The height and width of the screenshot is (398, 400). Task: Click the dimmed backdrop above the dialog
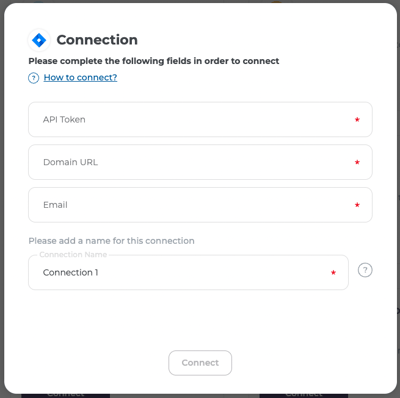(200, 1)
